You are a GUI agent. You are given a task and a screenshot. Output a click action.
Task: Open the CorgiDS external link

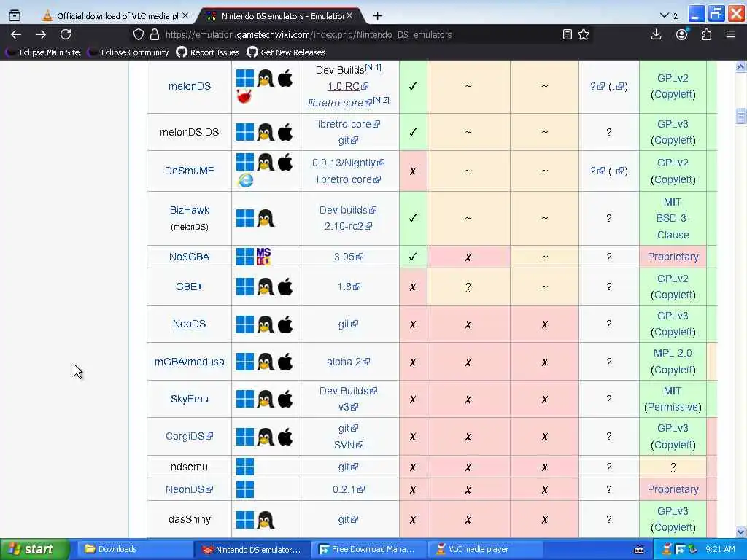click(x=189, y=436)
